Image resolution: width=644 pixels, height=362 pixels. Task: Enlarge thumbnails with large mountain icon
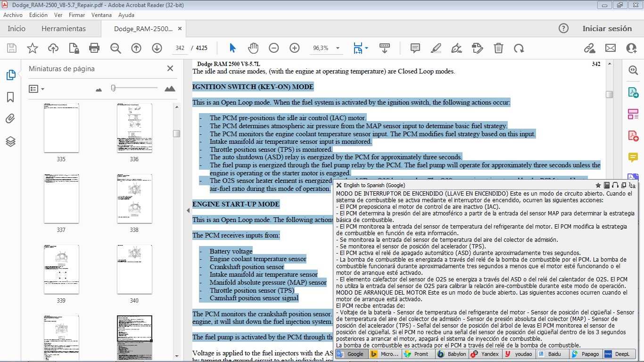click(x=170, y=89)
